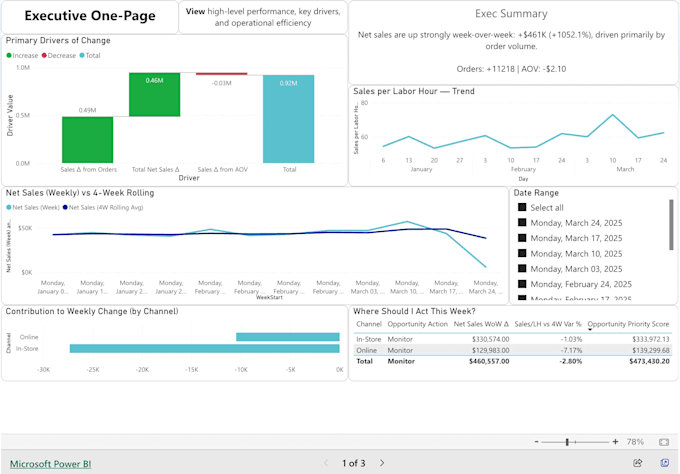Click the Online row in the table
The height and width of the screenshot is (474, 680).
[513, 350]
